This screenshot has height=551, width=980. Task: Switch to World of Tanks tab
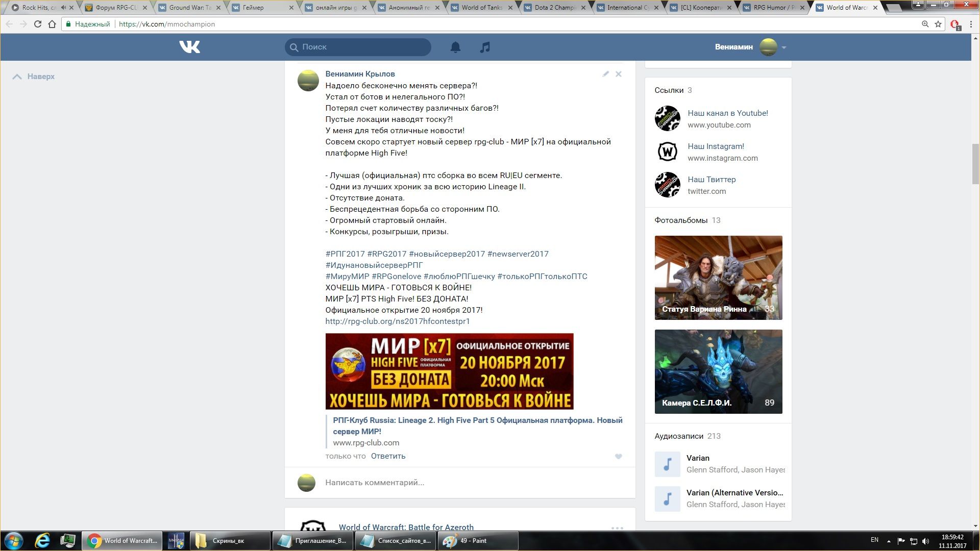481,8
